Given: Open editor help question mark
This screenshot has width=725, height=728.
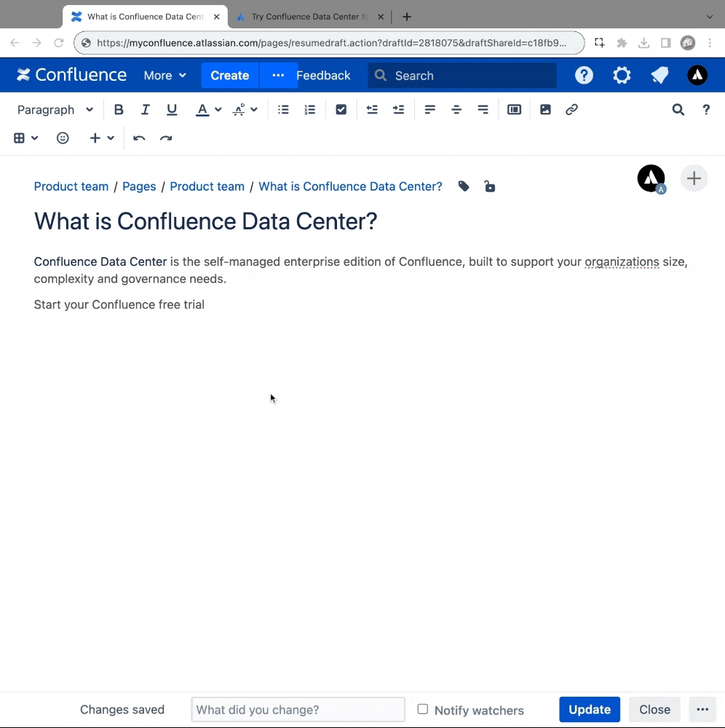Looking at the screenshot, I should tap(706, 110).
